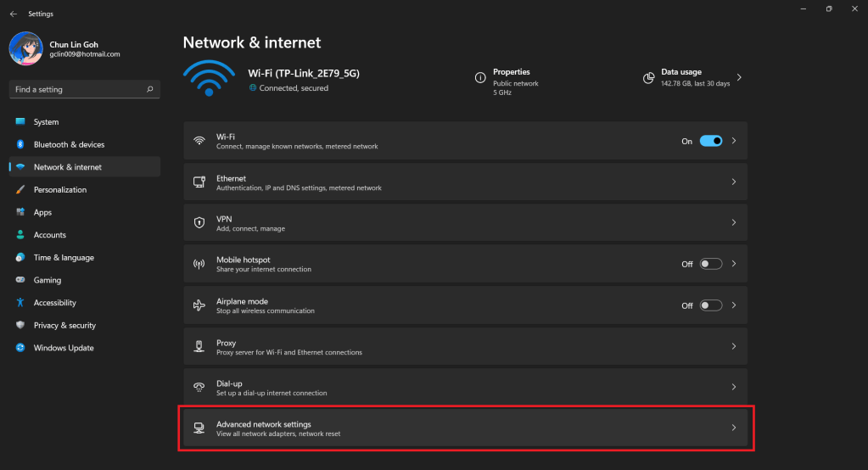The width and height of the screenshot is (868, 470).
Task: Select Personalization in the sidebar
Action: 60,189
